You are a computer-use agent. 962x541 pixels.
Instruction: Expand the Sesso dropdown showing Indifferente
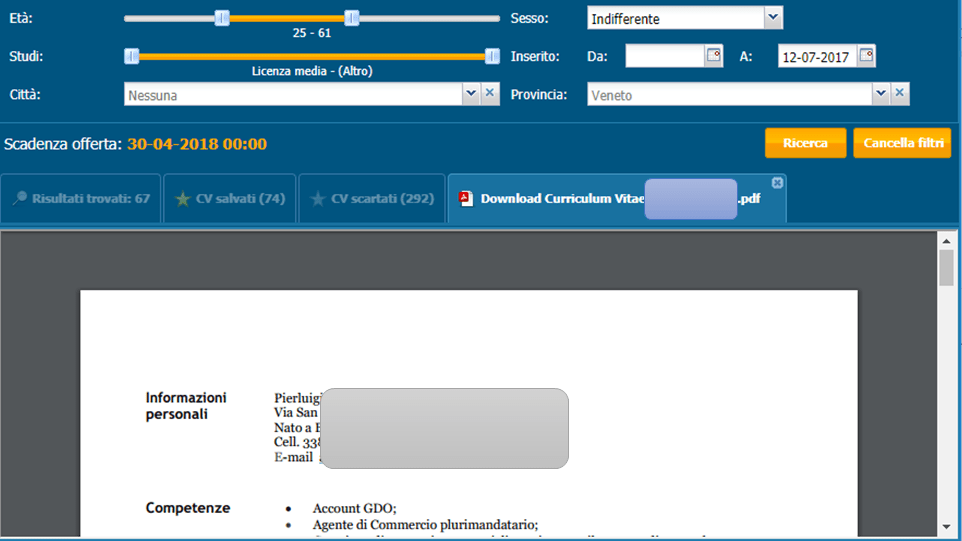(772, 17)
